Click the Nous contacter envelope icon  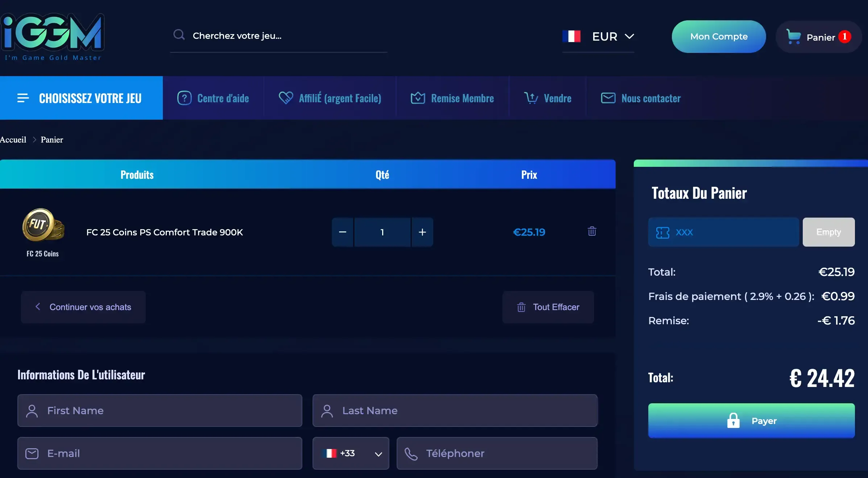coord(608,98)
